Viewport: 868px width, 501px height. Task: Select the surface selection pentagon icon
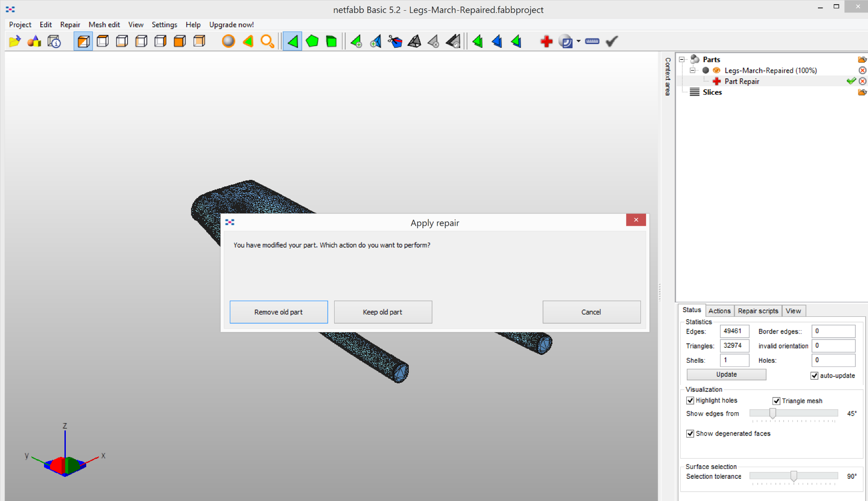(312, 41)
